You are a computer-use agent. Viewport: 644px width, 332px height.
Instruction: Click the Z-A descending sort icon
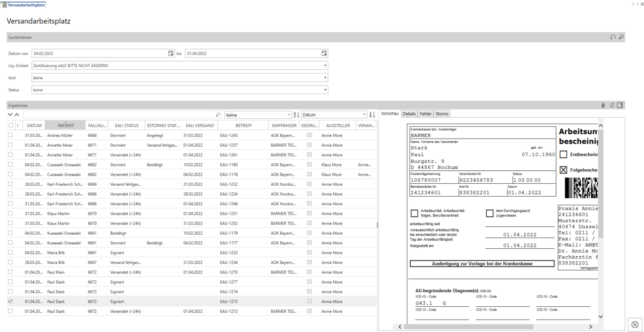[x=372, y=115]
